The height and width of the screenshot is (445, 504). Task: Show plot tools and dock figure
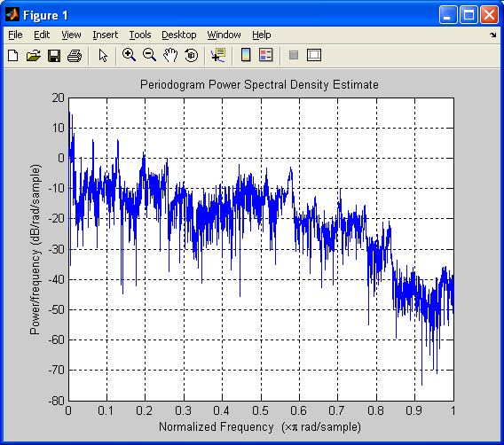(x=314, y=55)
